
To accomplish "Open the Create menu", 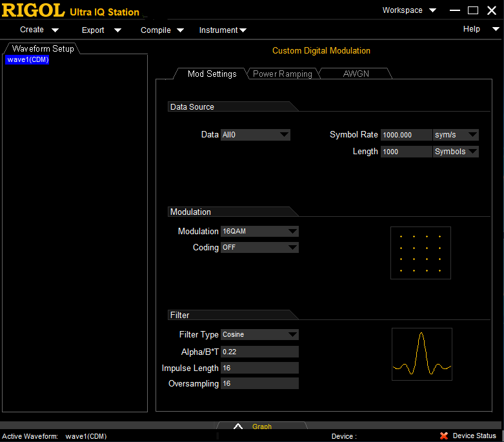I will [39, 30].
